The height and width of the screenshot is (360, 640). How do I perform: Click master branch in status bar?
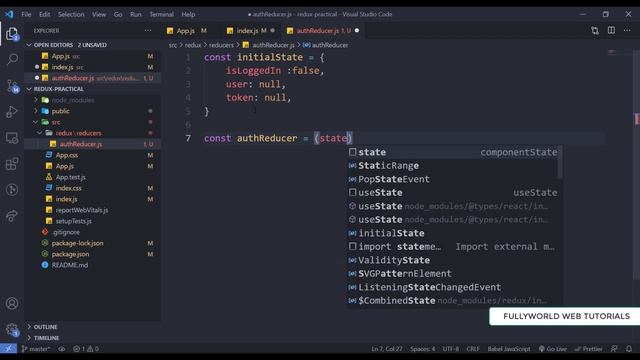(x=36, y=349)
